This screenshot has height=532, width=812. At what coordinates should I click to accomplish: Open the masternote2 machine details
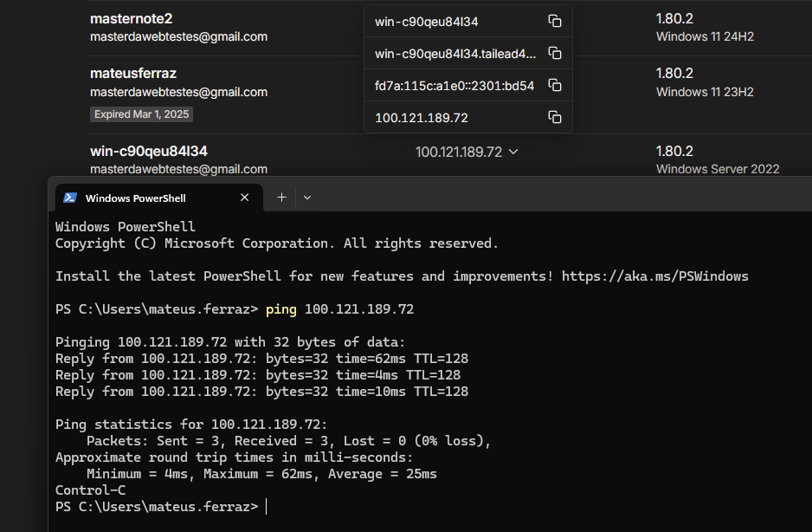[x=131, y=19]
